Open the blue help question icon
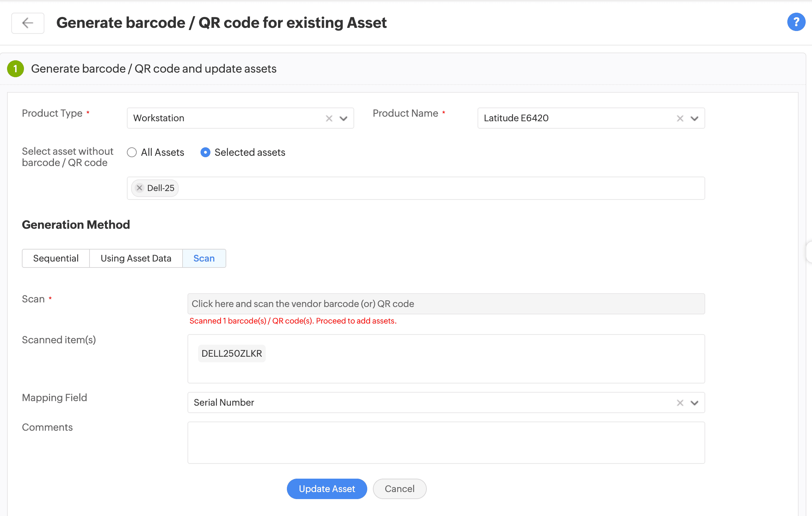This screenshot has width=812, height=516. pos(796,22)
